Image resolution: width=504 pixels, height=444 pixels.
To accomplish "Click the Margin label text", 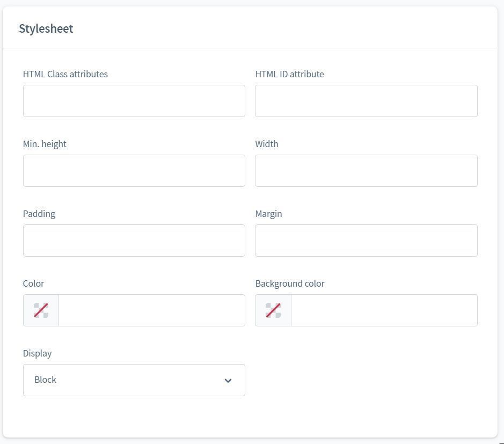I will (269, 214).
